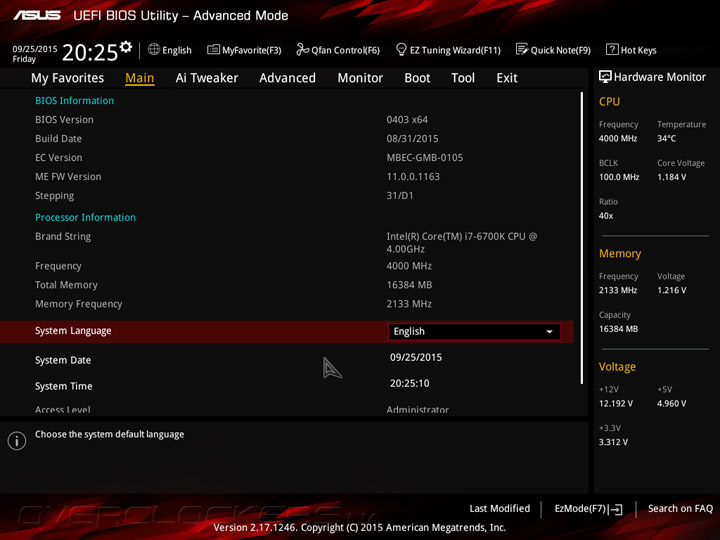Image resolution: width=720 pixels, height=540 pixels.
Task: Switch to the Boot tab
Action: click(x=417, y=78)
